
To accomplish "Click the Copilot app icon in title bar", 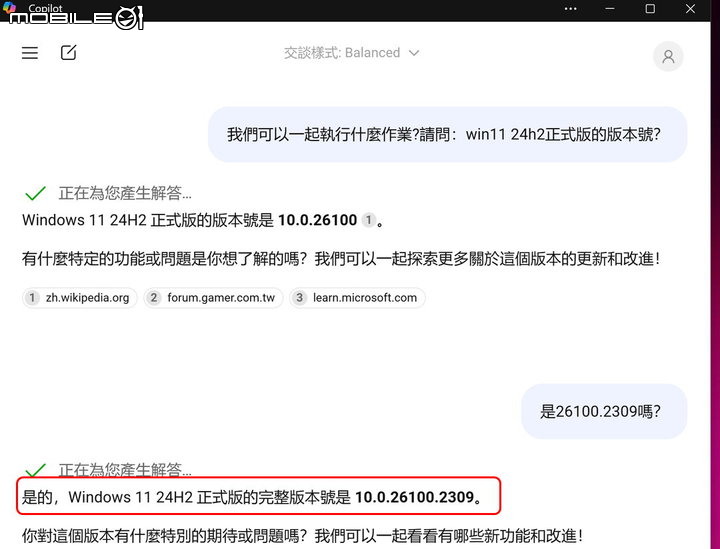I will [9, 7].
